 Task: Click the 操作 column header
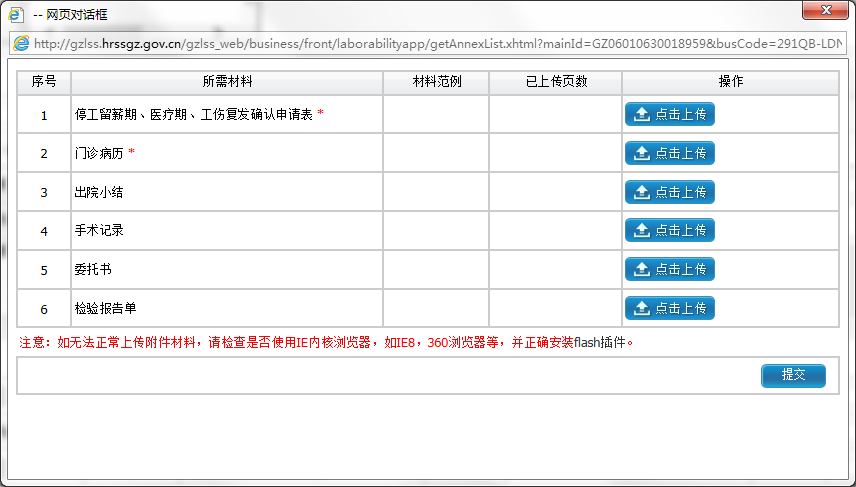pos(730,82)
